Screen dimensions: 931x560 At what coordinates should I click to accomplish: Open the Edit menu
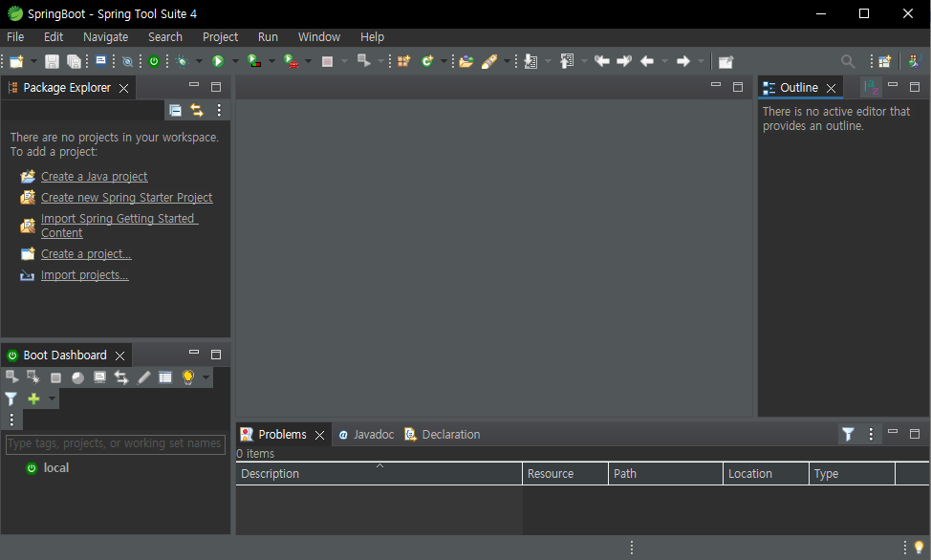54,37
